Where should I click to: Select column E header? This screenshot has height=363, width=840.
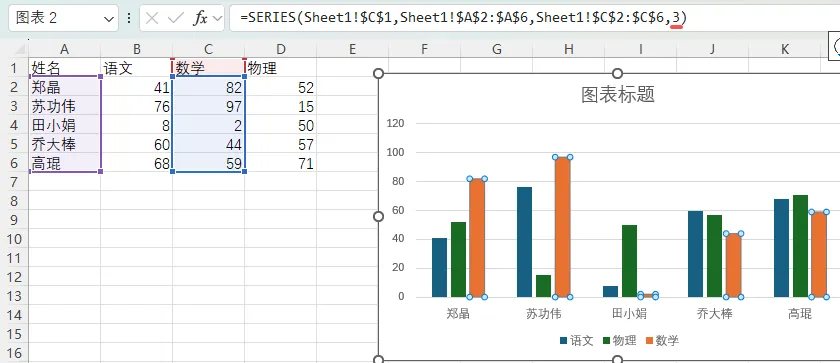[352, 50]
